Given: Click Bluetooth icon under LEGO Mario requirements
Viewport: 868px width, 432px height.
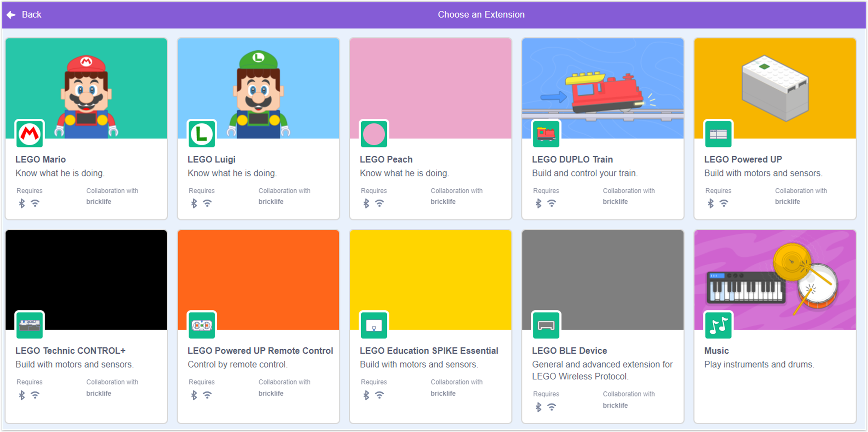Looking at the screenshot, I should [x=22, y=203].
